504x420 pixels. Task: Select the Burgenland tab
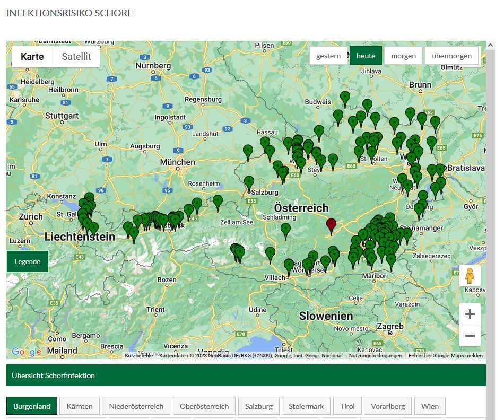point(32,406)
